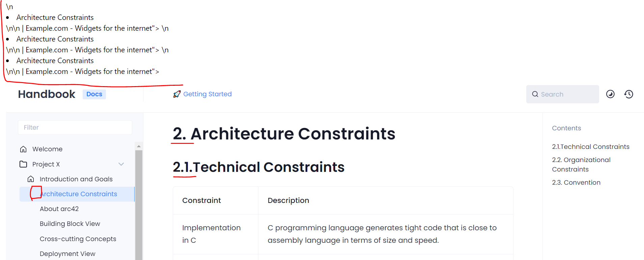Open the Cross-cutting Concepts page
Viewport: 644px width, 260px height.
point(78,239)
